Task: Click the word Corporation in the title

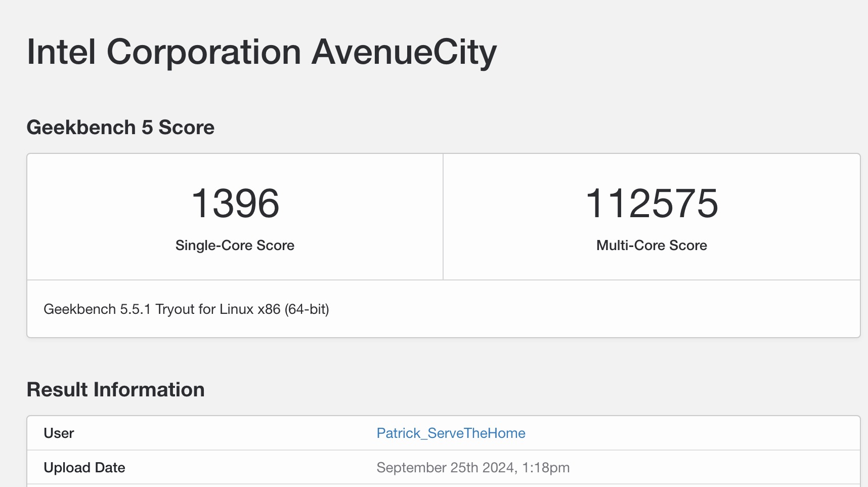Action: 204,52
